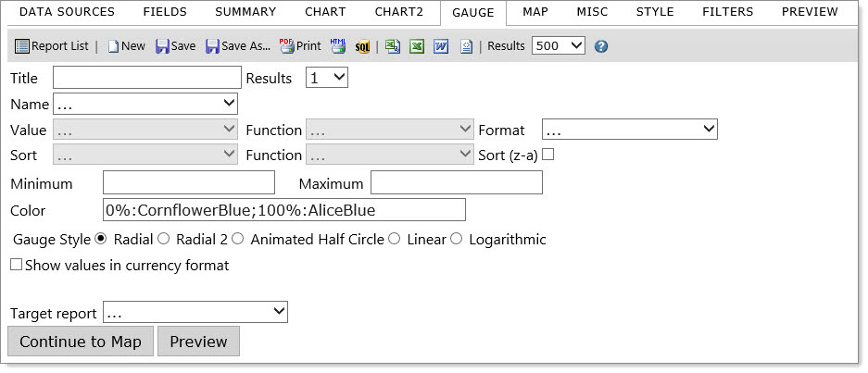This screenshot has width=868, height=373.
Task: Print the report as PDF
Action: pyautogui.click(x=300, y=46)
